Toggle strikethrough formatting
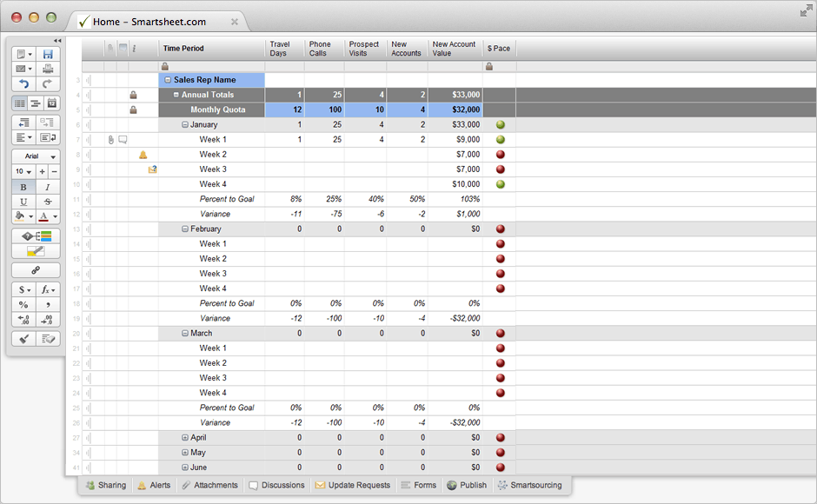 pos(48,202)
